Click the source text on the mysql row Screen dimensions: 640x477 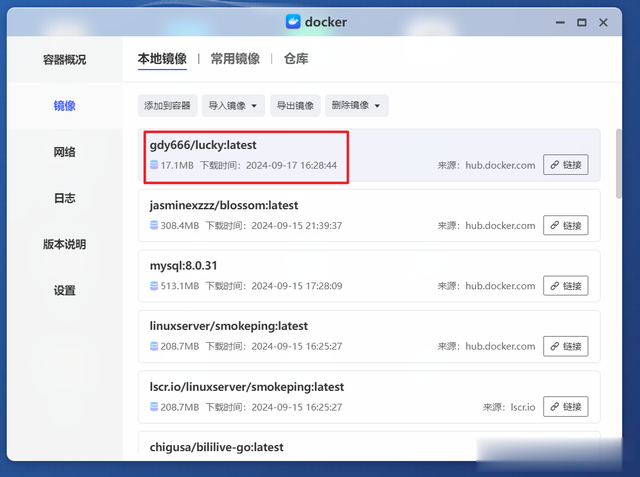point(486,286)
